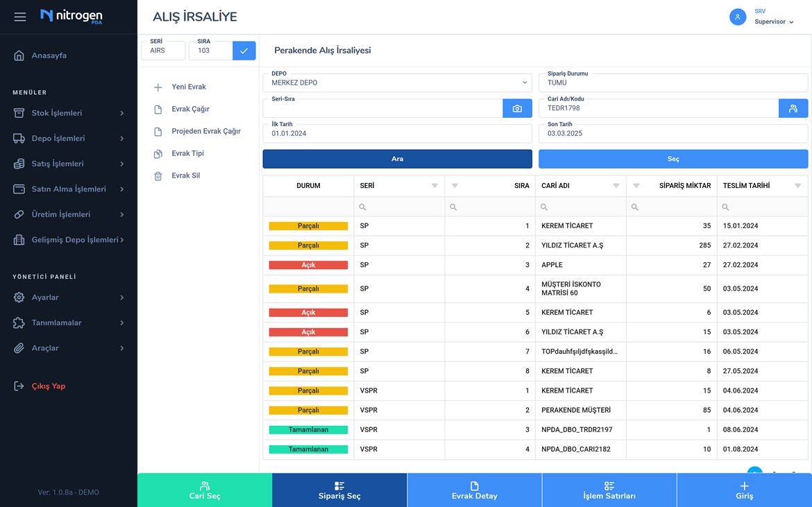
Task: Open filter icon on TESLİM TARİHİ column
Action: pyautogui.click(x=797, y=186)
